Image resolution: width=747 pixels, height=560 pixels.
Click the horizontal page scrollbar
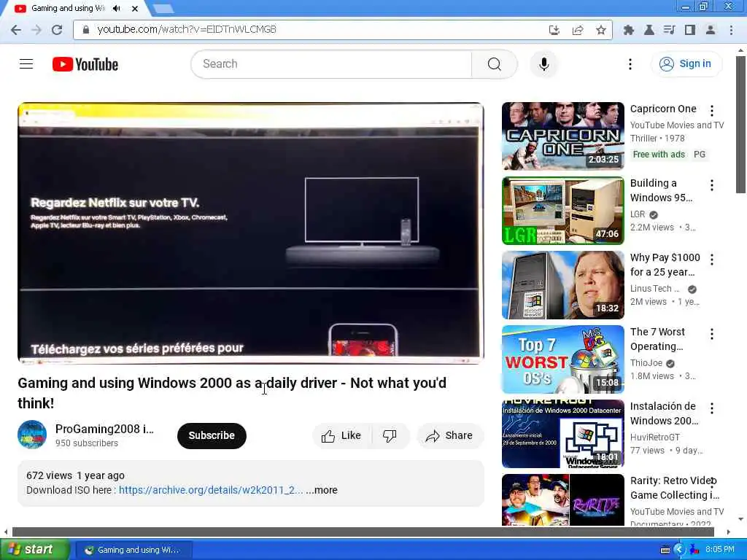click(x=363, y=532)
